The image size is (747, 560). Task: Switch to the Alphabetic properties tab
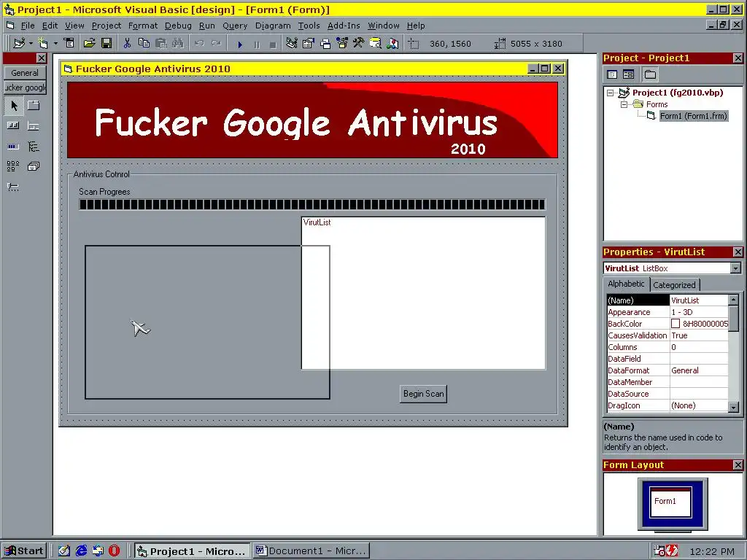[x=626, y=284]
